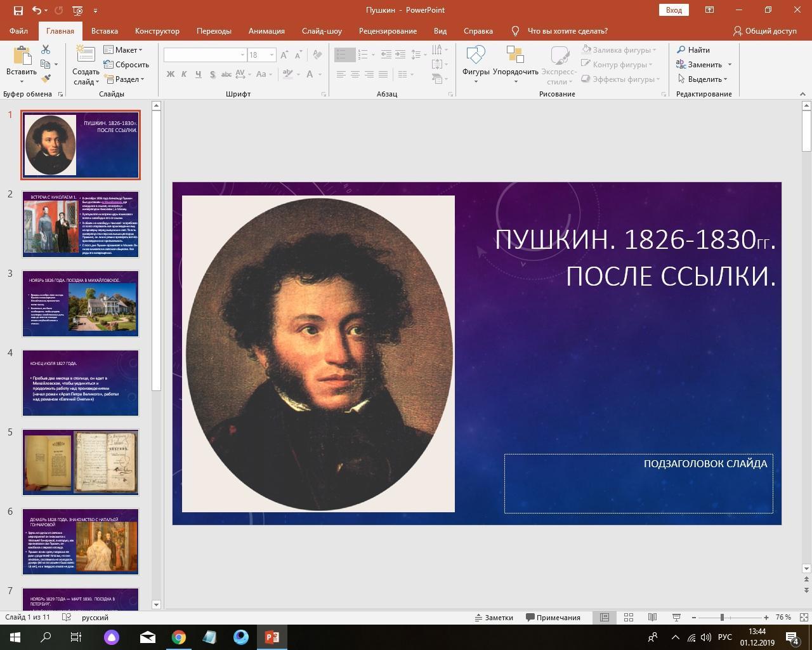Open the File (Файл) tab

(18, 30)
